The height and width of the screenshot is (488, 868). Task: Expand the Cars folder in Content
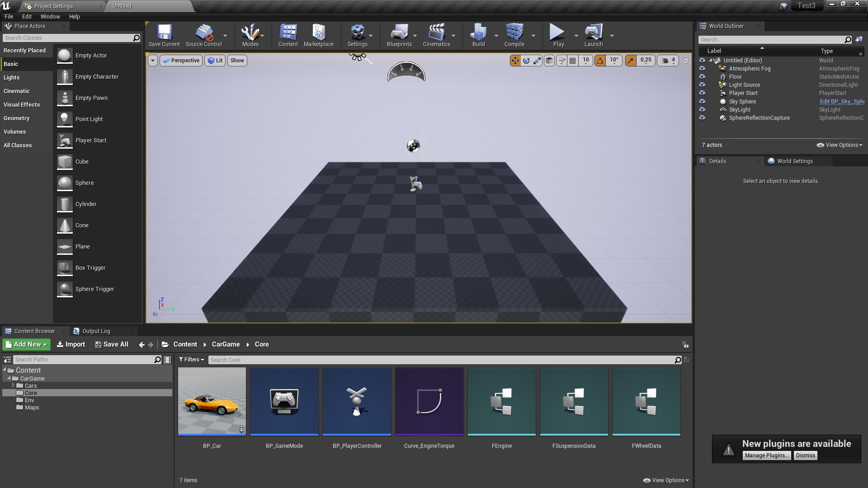click(13, 385)
